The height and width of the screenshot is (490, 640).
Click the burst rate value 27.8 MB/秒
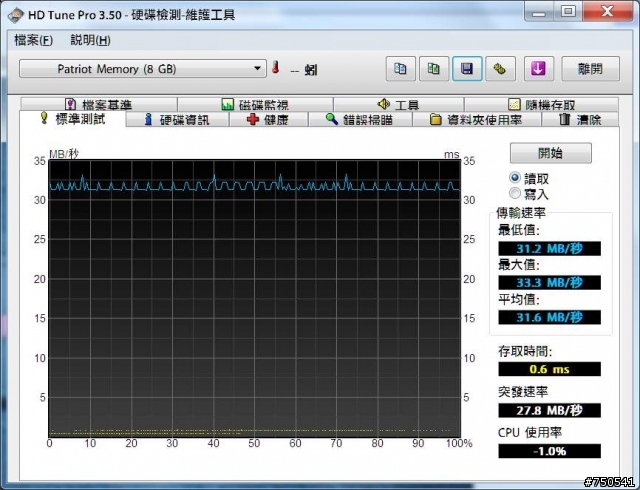pyautogui.click(x=549, y=410)
